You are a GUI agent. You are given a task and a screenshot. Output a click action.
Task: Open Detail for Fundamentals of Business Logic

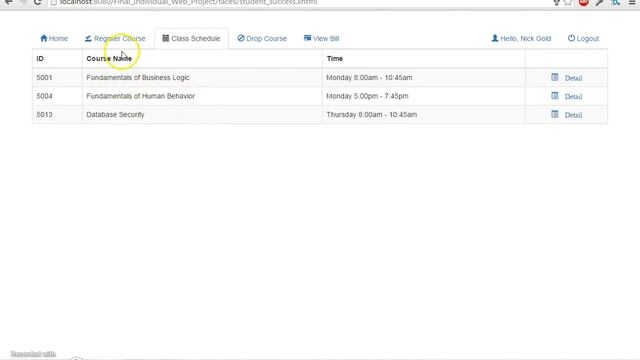573,78
